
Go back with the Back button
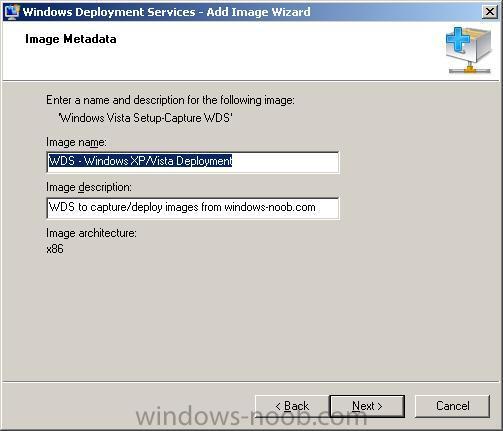click(292, 406)
